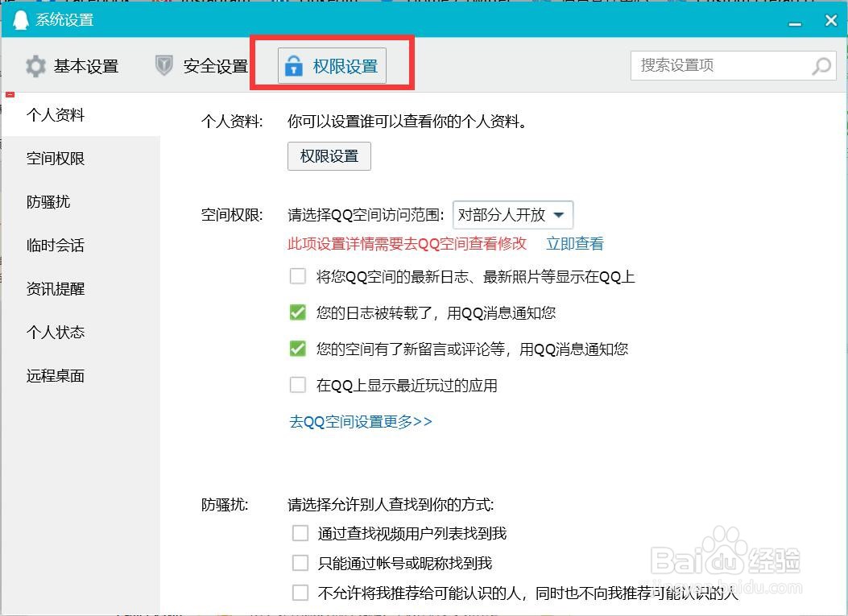The height and width of the screenshot is (616, 848).
Task: Expand the QQ空间访问范围 dropdown
Action: point(513,215)
